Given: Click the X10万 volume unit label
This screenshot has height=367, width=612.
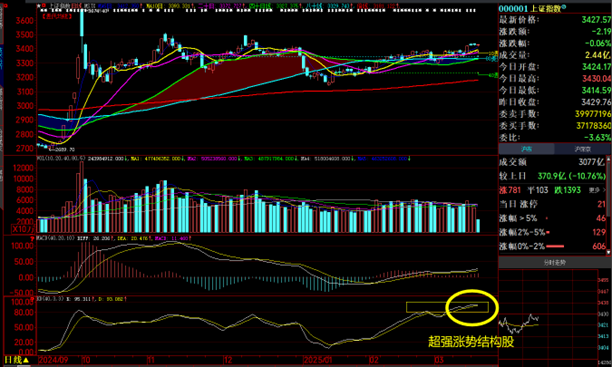Looking at the screenshot, I should coord(22,229).
